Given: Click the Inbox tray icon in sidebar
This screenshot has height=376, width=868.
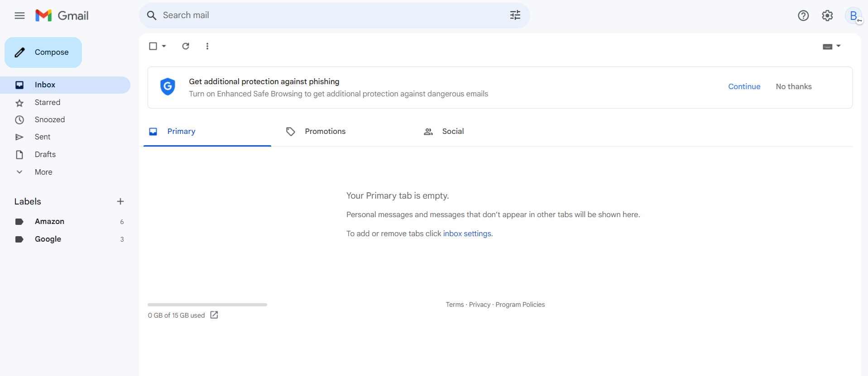Looking at the screenshot, I should pos(19,85).
